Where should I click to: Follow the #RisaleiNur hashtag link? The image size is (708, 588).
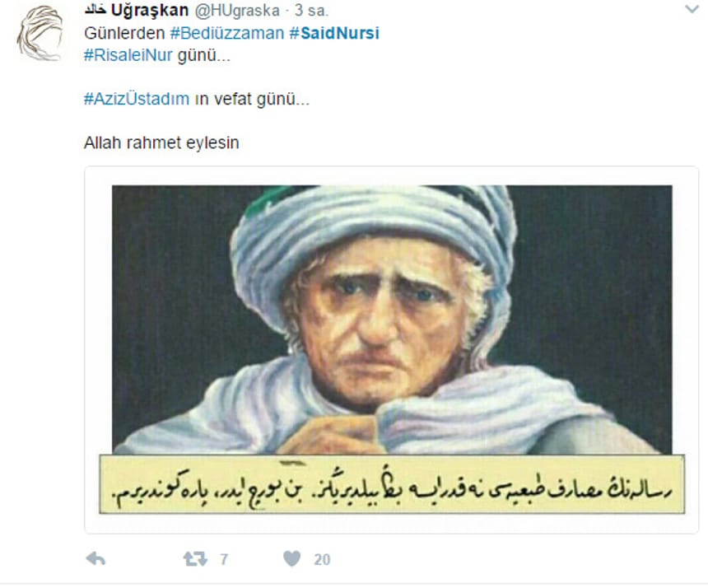click(x=128, y=55)
